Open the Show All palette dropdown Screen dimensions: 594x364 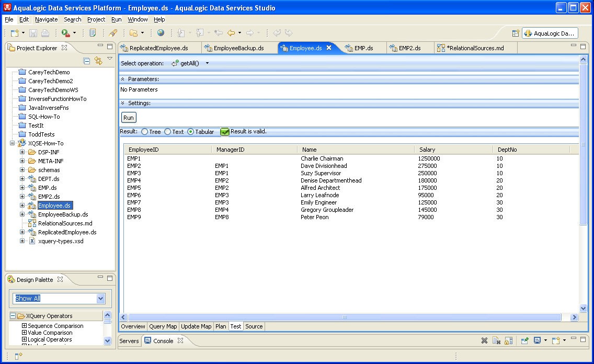(101, 299)
